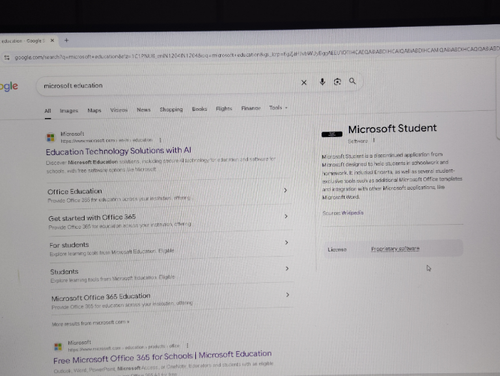Screen dimensions: 500x376
Task: Click the magnifying glass search icon
Action: (352, 81)
